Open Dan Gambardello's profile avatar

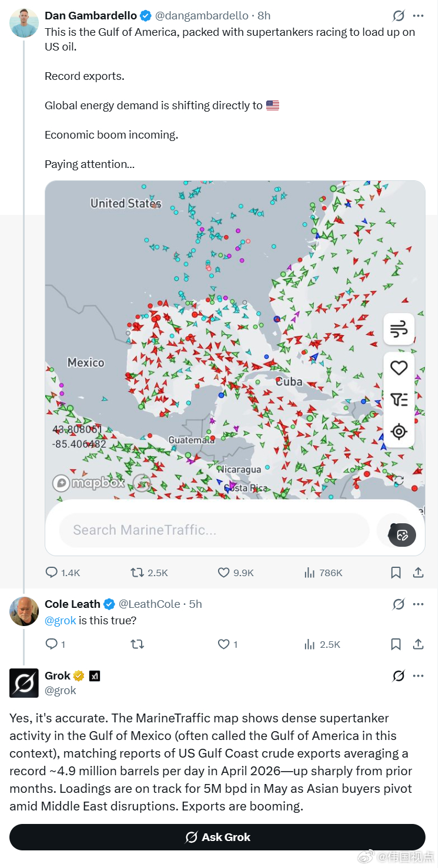(24, 23)
